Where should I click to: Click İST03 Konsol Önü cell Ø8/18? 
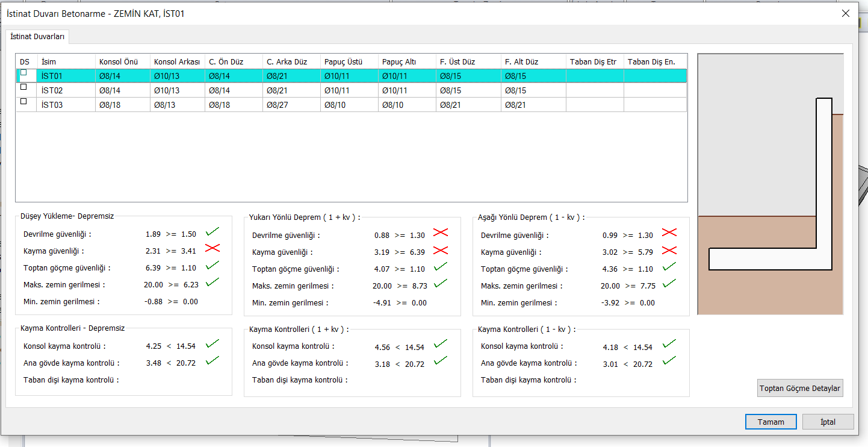123,105
